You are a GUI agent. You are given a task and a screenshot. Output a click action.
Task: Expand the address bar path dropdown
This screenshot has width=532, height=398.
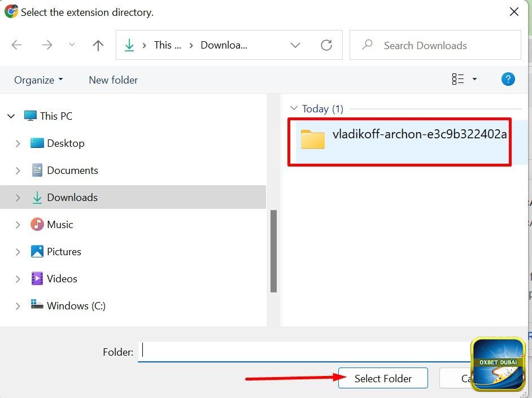[x=295, y=45]
